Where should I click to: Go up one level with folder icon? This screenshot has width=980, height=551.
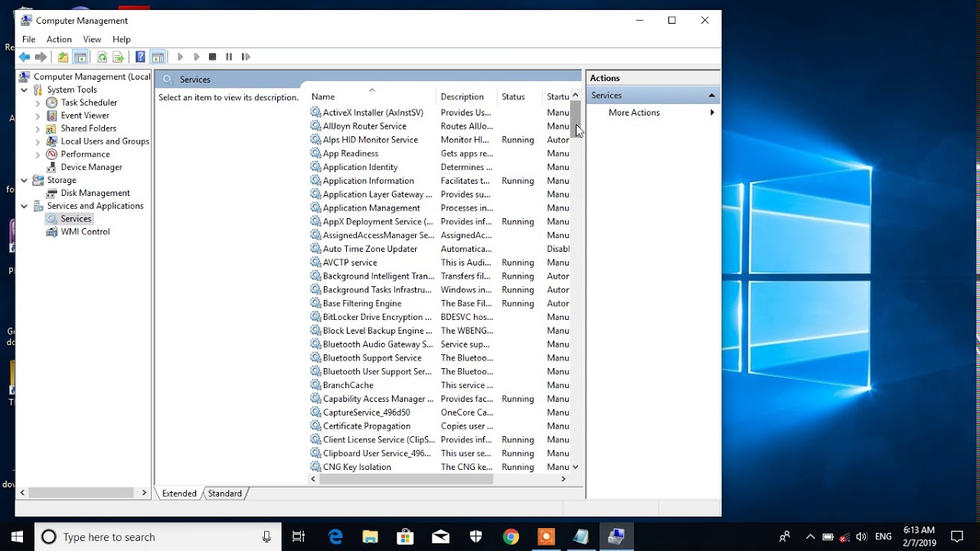pos(63,57)
